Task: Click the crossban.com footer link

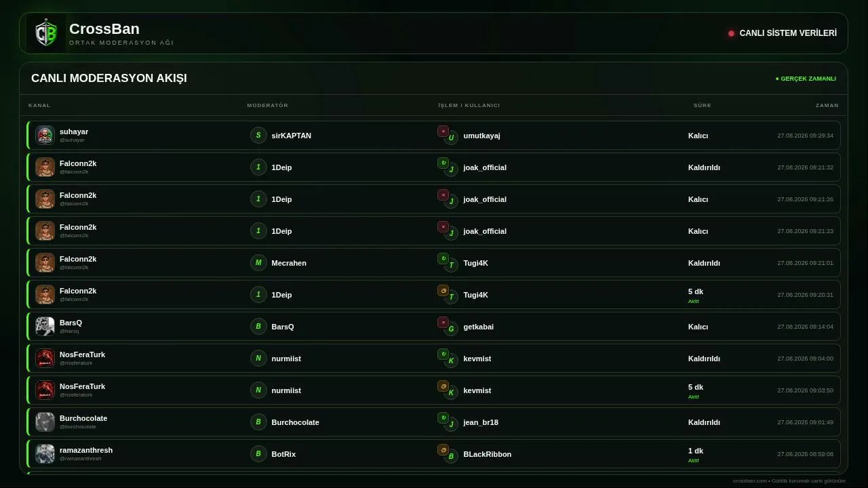Action: coord(749,481)
